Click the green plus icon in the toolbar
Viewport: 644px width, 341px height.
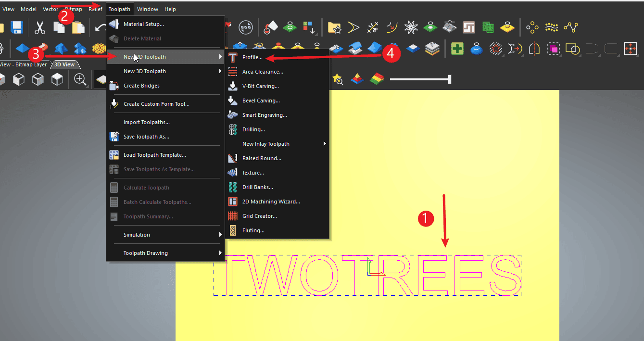(x=457, y=49)
